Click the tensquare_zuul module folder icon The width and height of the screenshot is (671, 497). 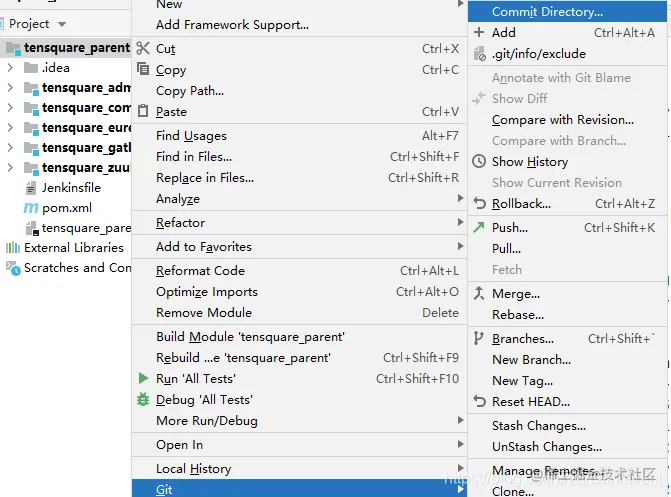click(31, 168)
